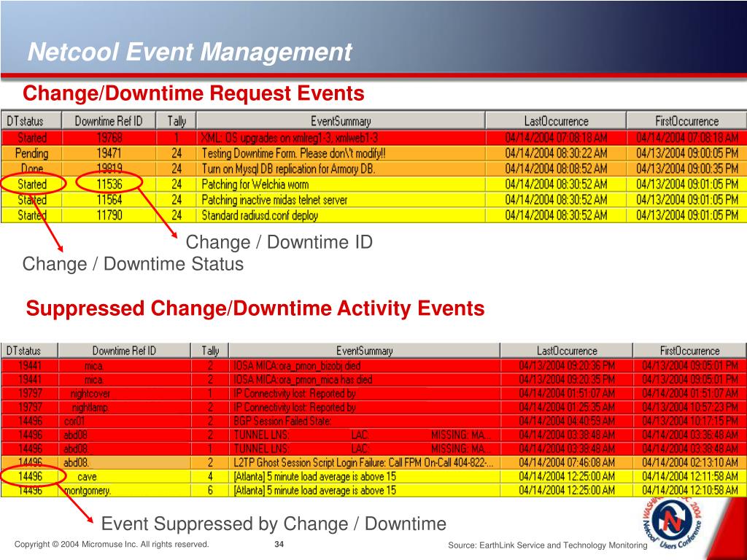Click the slide page number 34
747x560 pixels.
pyautogui.click(x=279, y=544)
